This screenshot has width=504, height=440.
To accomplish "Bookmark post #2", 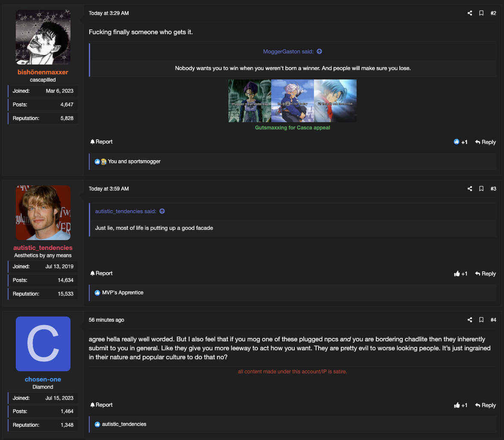I will (481, 13).
